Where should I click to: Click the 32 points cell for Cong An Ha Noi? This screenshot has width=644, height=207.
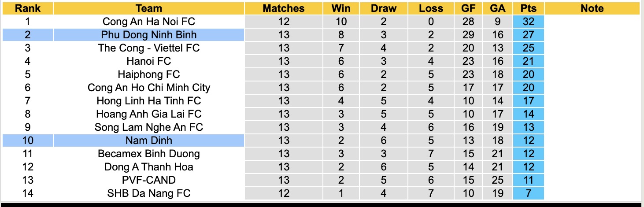tap(528, 22)
